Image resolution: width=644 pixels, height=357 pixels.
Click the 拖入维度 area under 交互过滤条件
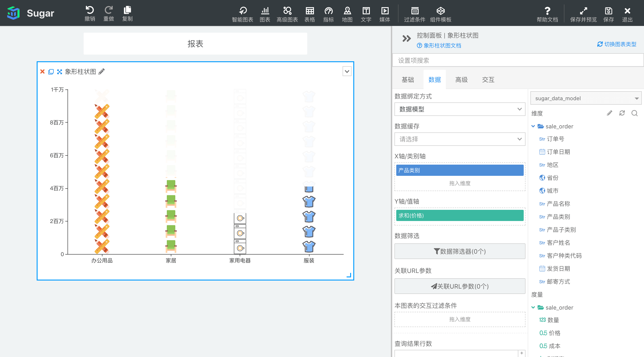click(x=460, y=319)
